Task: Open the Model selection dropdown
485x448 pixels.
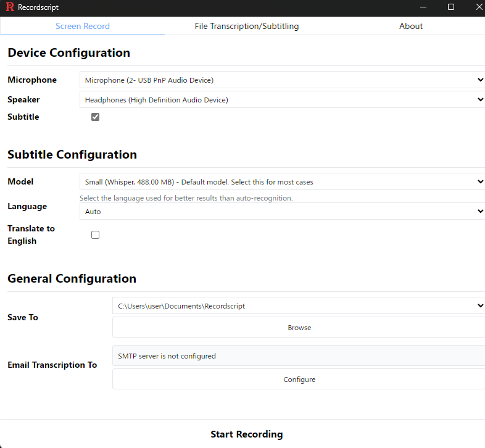Action: coord(282,181)
